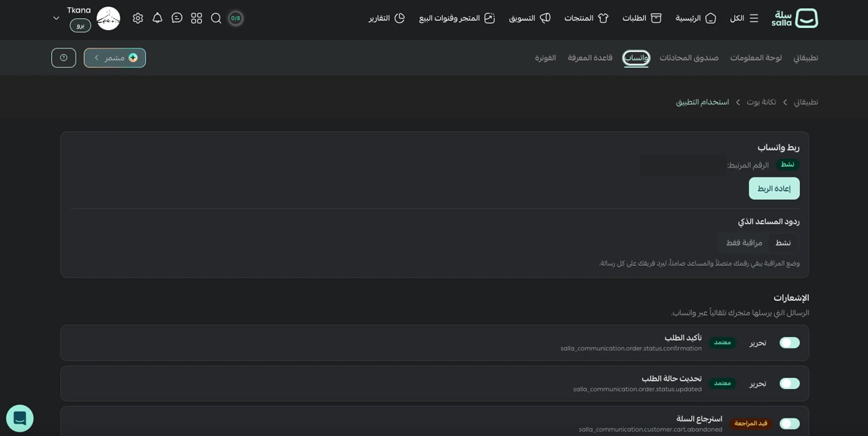
Task: Click the help question-mark button
Action: pos(64,58)
